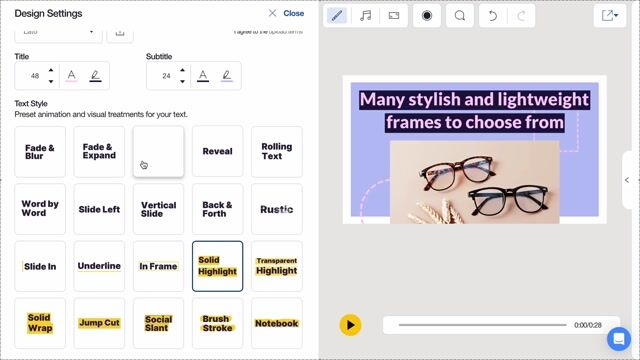Screen dimensions: 640x360
Task: Redo the last change
Action: coord(521,16)
